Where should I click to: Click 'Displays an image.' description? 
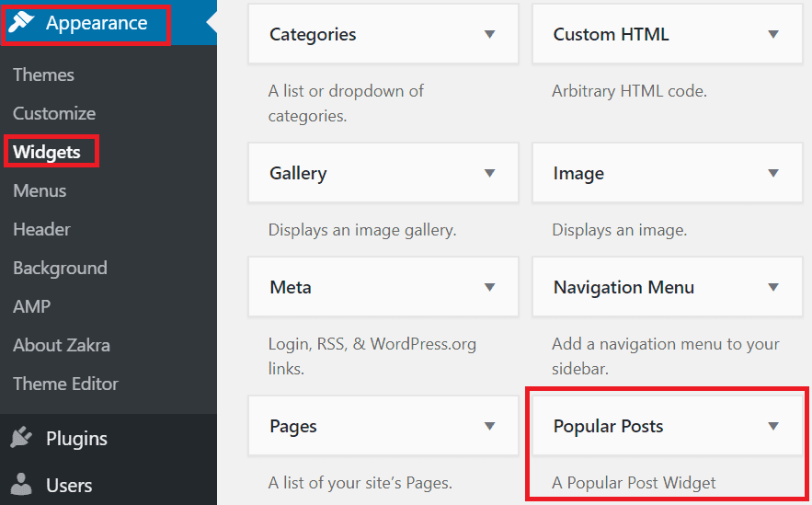[x=620, y=230]
